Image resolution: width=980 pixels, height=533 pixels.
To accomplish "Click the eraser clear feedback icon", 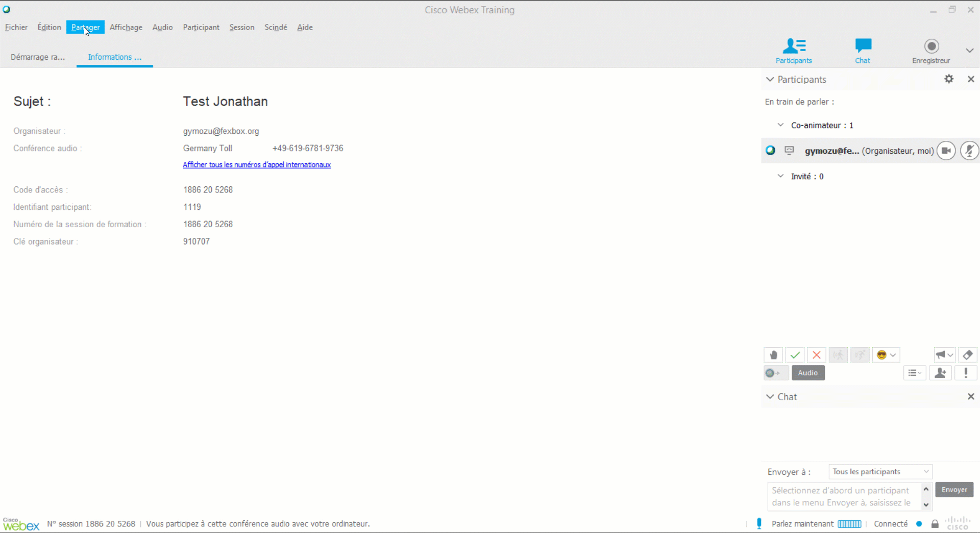I will (967, 355).
